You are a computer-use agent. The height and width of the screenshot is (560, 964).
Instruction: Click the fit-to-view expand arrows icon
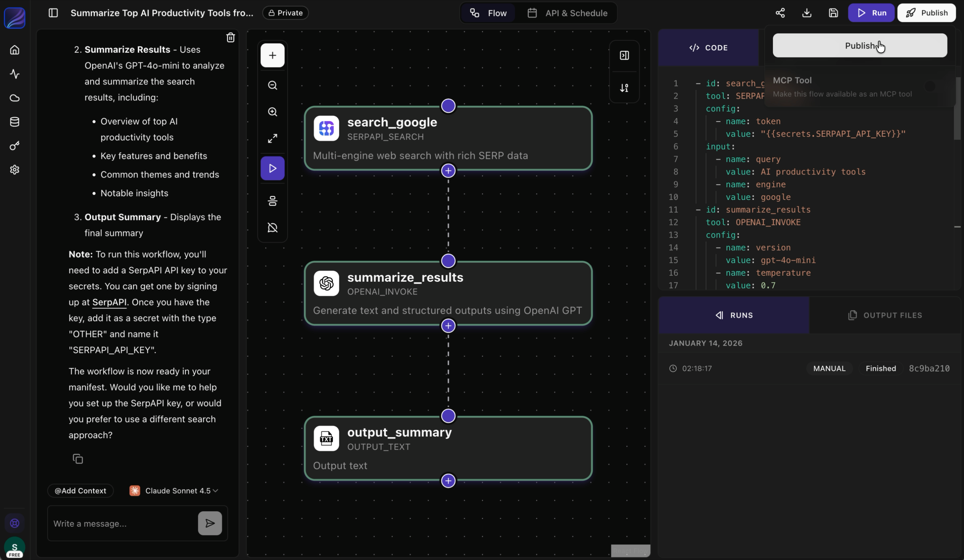click(x=272, y=138)
